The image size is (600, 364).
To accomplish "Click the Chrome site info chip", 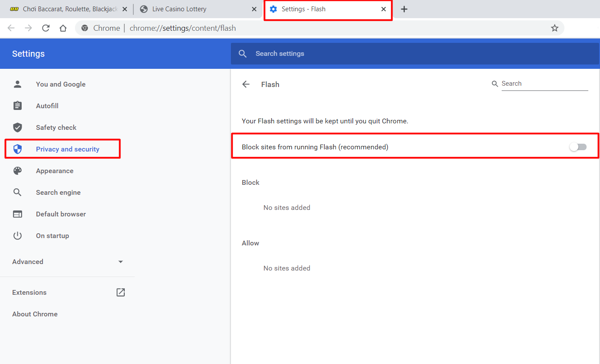I will click(x=101, y=28).
